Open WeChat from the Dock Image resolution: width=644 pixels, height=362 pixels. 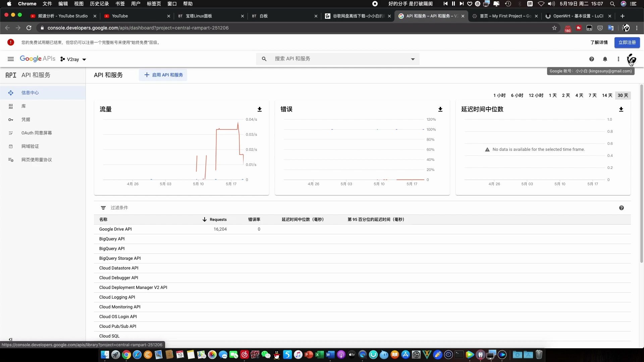coord(266,355)
